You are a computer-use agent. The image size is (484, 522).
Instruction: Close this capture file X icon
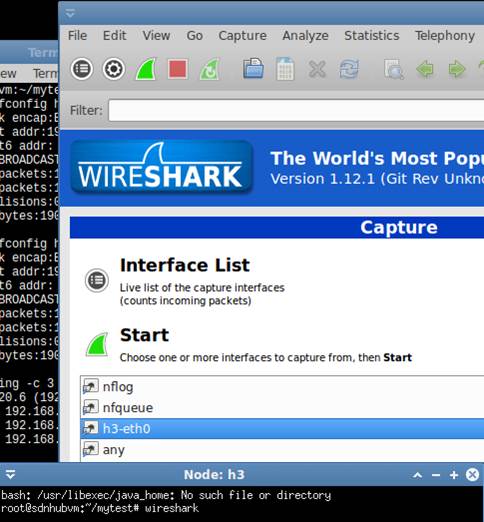317,69
